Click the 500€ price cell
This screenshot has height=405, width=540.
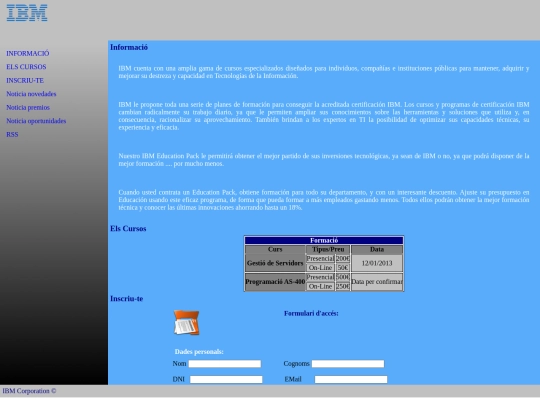click(x=343, y=277)
